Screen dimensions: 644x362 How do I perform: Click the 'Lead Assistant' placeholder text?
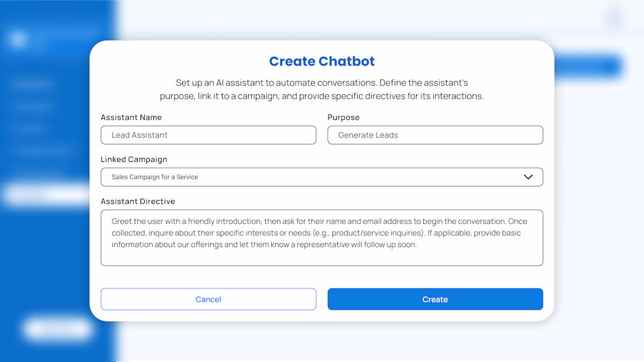point(139,135)
